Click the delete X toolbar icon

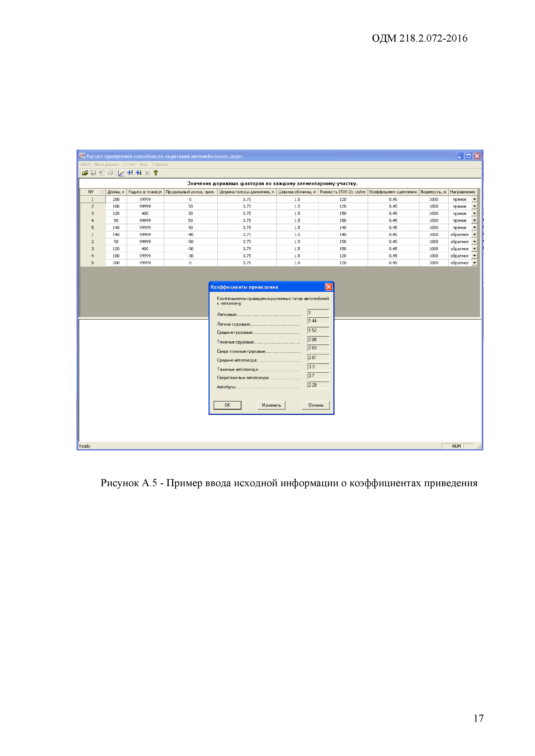147,173
